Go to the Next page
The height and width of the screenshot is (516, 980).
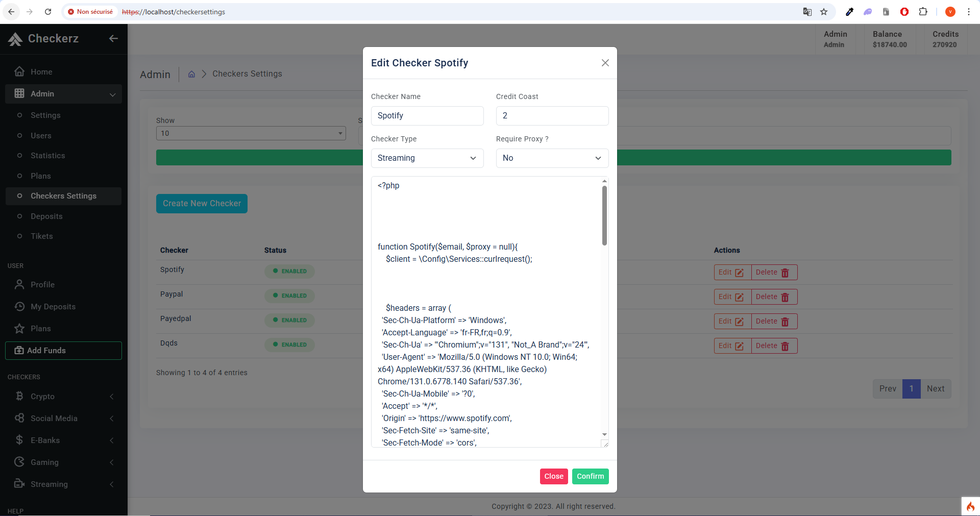(936, 389)
